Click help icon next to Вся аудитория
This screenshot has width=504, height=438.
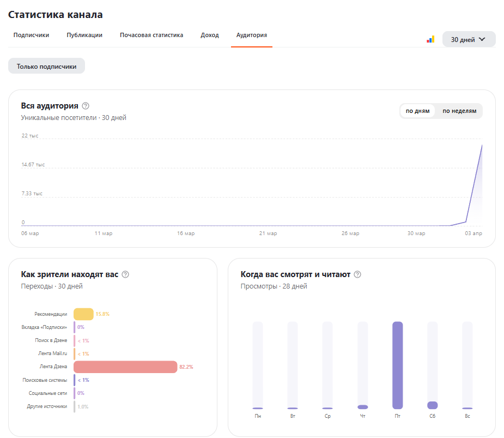tap(85, 106)
